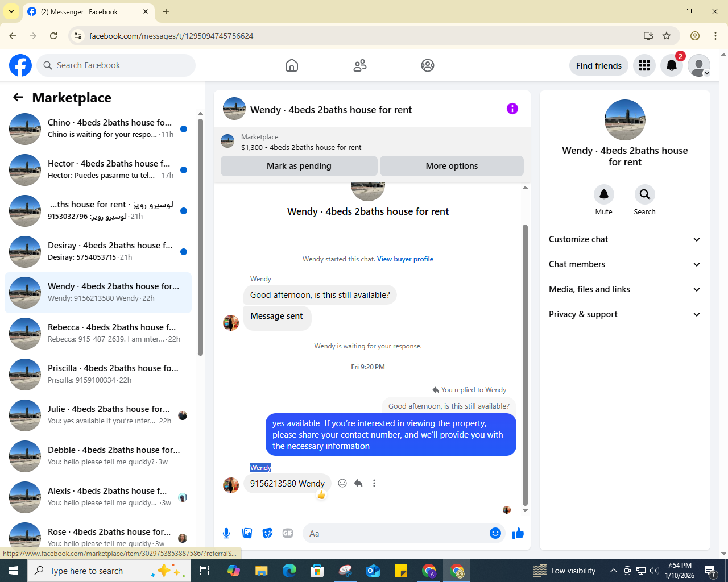Mark the listing as pending
The image size is (728, 582).
pyautogui.click(x=299, y=166)
